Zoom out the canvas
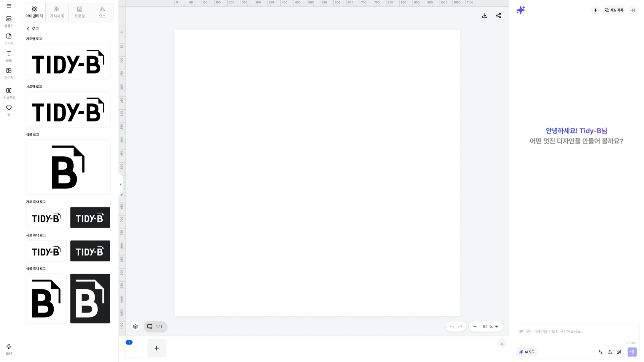 (475, 327)
